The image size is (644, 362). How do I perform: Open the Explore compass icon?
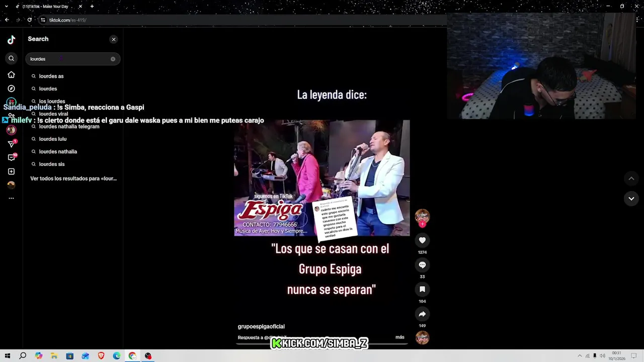click(11, 88)
